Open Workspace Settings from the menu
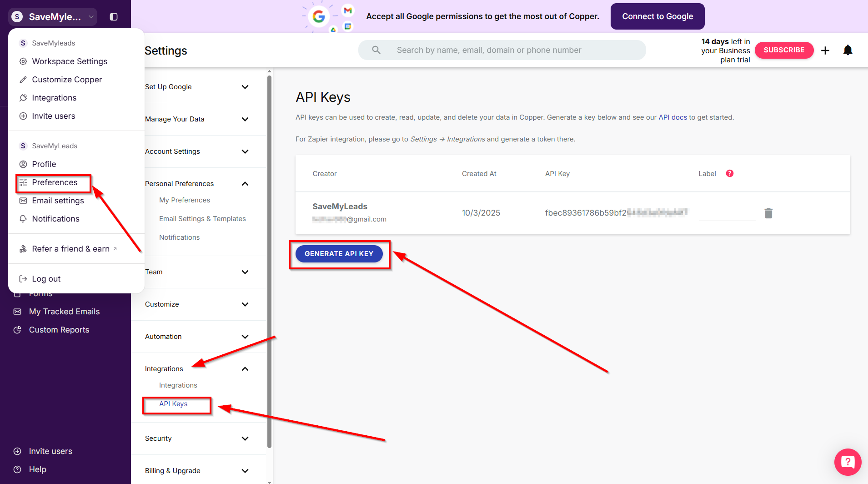The image size is (868, 484). coord(69,61)
